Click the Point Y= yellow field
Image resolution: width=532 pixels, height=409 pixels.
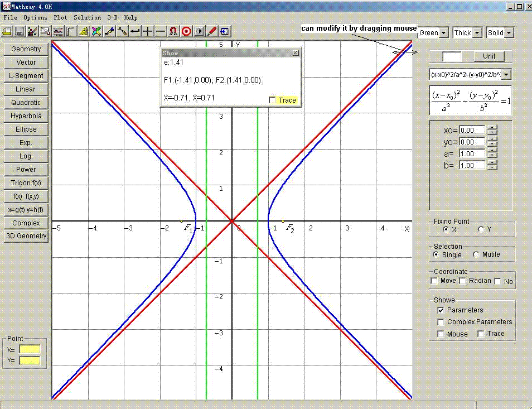[30, 360]
